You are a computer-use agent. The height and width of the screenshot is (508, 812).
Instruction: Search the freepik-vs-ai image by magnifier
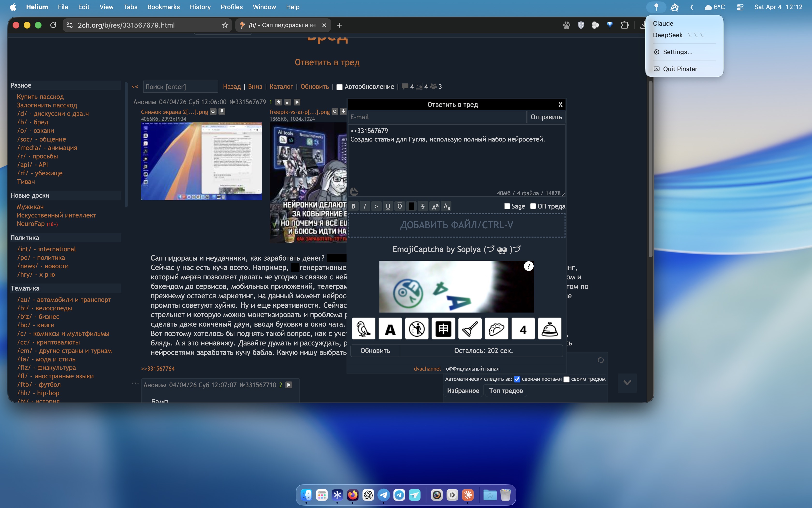(x=335, y=112)
